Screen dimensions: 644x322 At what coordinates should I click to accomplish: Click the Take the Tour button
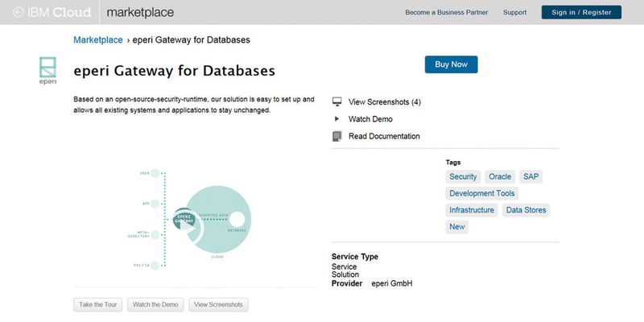pyautogui.click(x=97, y=305)
